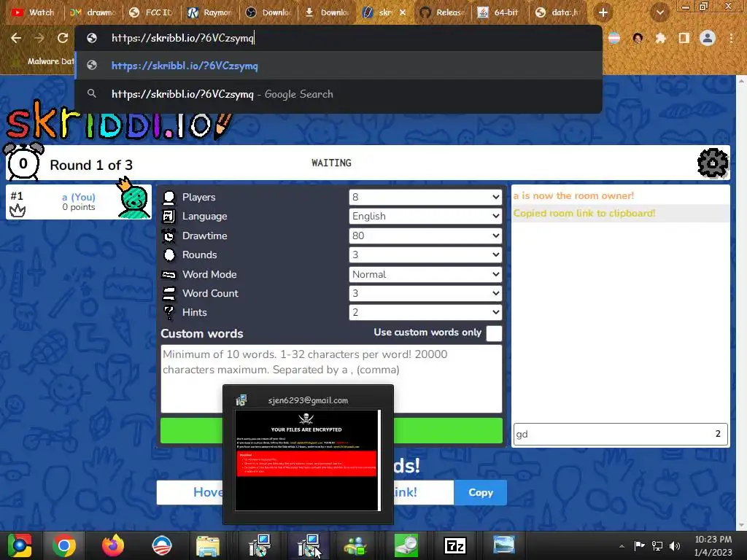
Task: Open the Chrome three-dot menu
Action: (x=731, y=38)
